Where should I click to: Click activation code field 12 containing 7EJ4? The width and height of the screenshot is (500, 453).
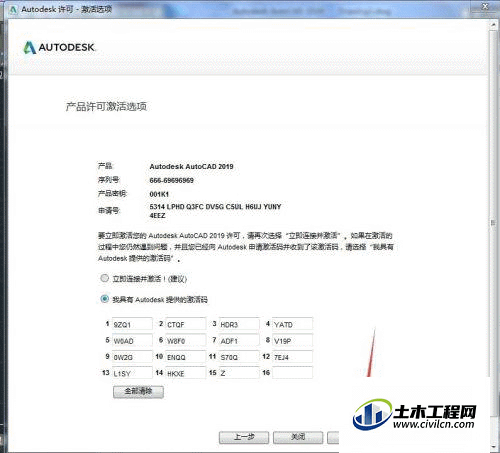293,357
